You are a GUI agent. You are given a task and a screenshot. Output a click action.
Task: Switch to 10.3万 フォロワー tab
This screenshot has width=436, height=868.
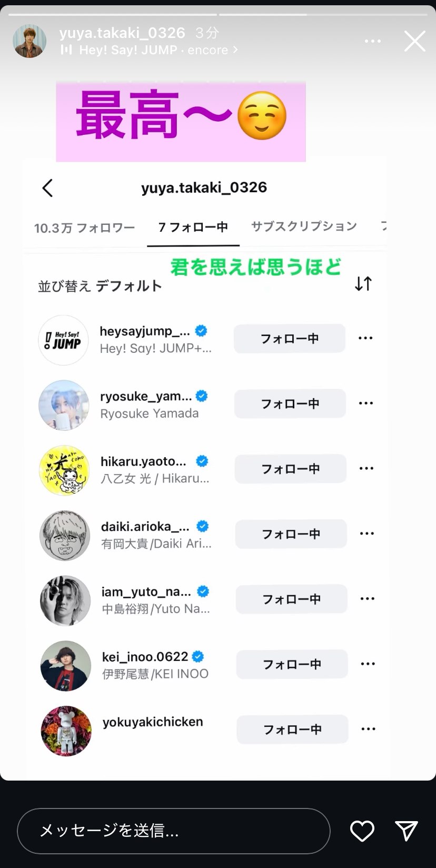pos(85,228)
